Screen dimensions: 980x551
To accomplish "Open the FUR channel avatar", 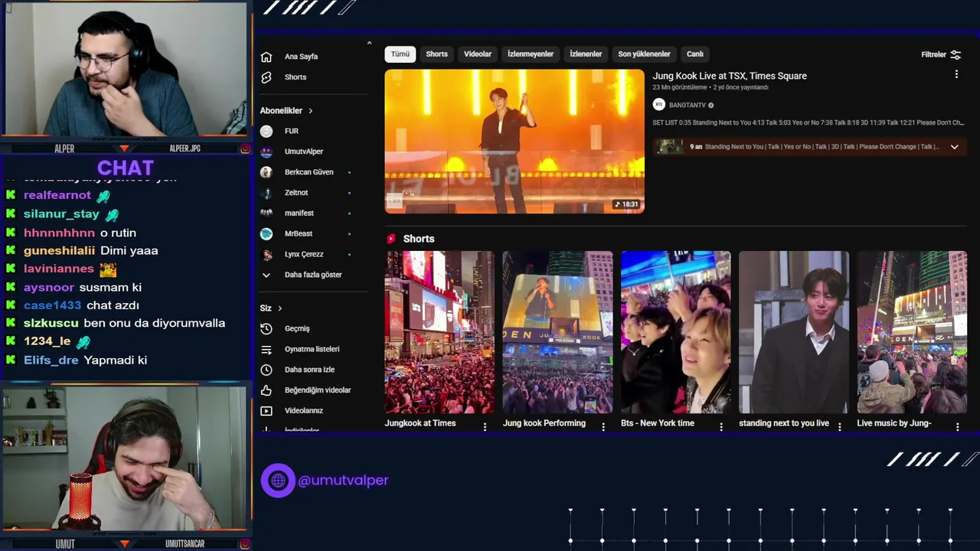I will point(266,131).
